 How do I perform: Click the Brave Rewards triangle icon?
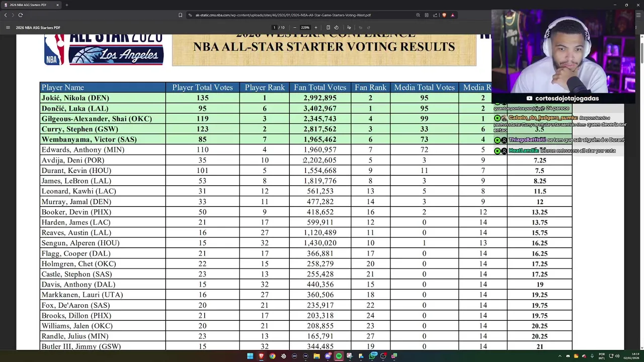tap(452, 15)
